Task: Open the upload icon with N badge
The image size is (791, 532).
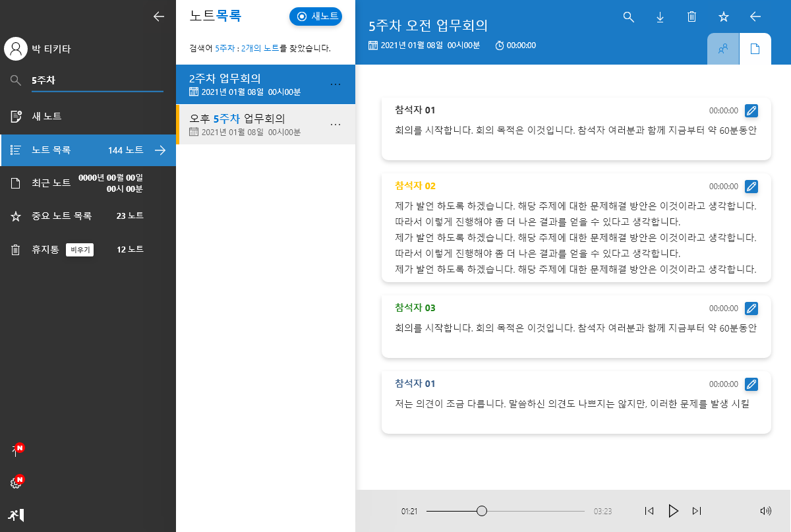Action: pos(16,450)
